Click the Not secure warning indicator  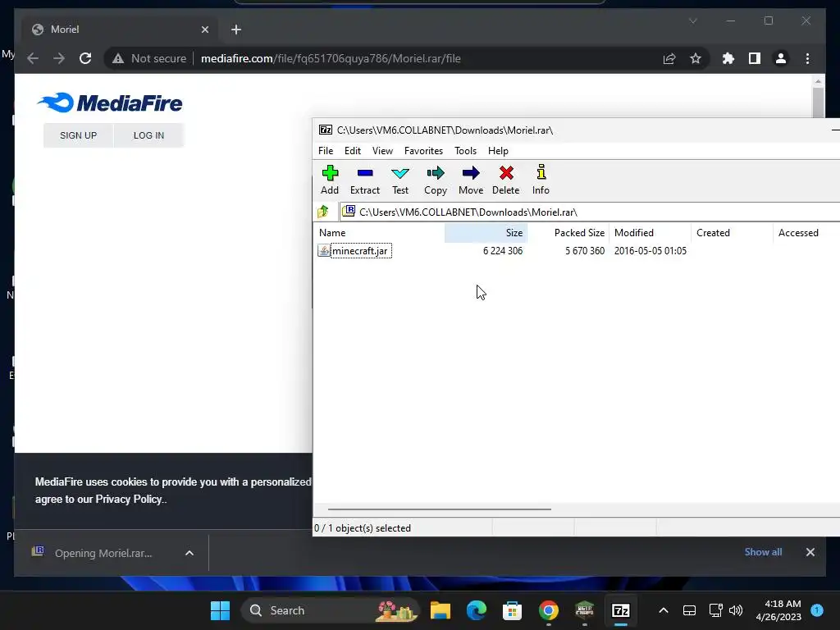point(149,58)
